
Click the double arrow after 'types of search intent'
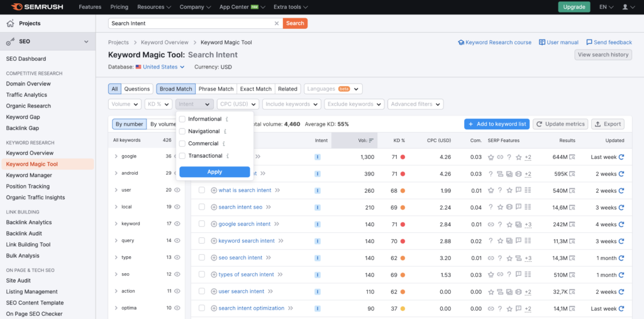click(280, 274)
